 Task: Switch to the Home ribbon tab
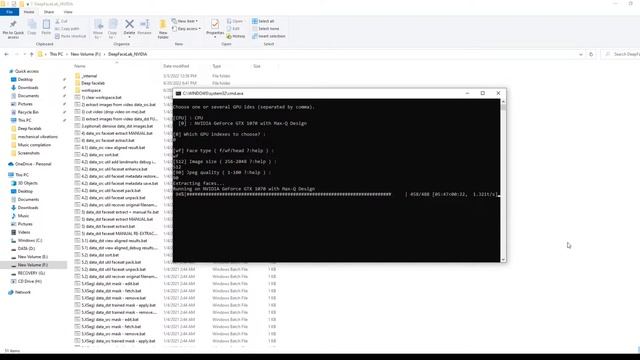pos(29,12)
